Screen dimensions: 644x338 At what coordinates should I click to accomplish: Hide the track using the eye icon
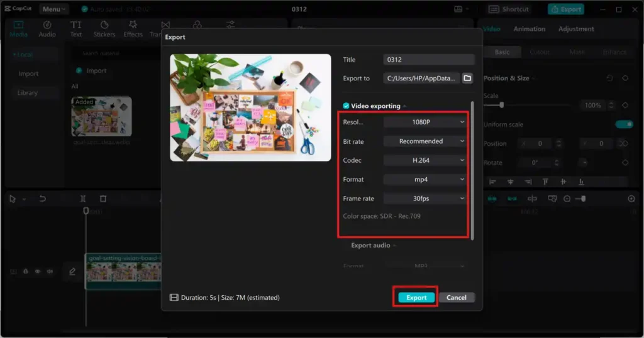coord(37,271)
